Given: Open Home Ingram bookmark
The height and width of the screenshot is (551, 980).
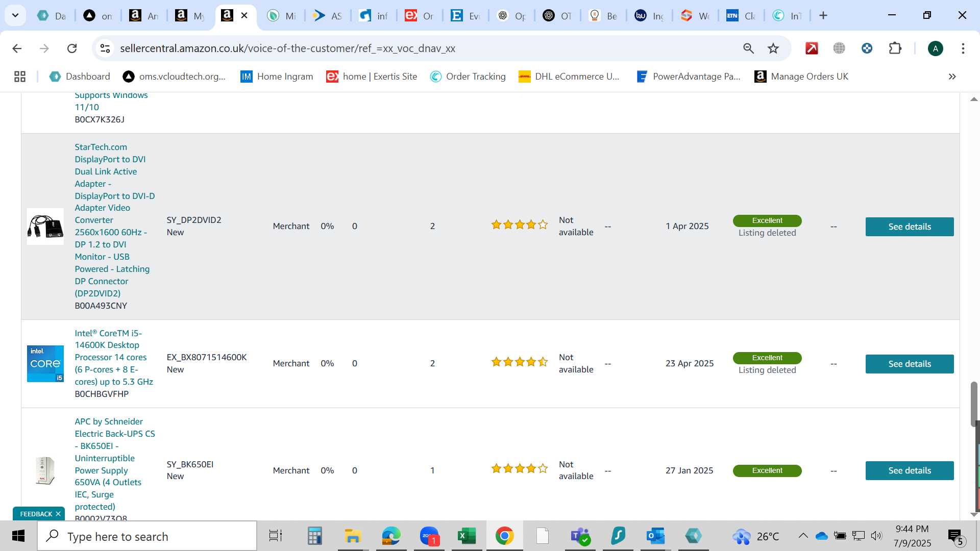Looking at the screenshot, I should coord(277,77).
